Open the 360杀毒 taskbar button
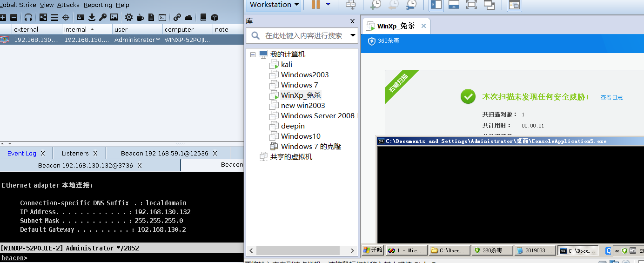Screen dimensions: 644x263 coord(492,250)
